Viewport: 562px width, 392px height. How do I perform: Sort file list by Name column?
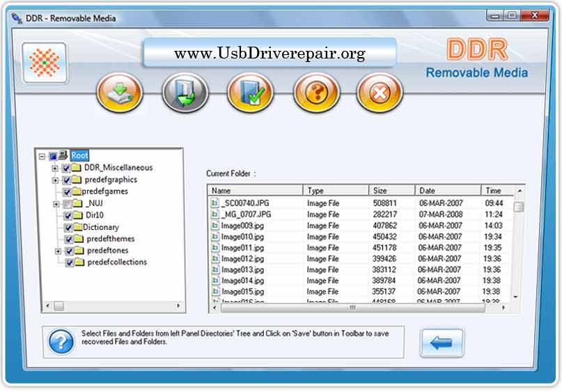click(255, 190)
